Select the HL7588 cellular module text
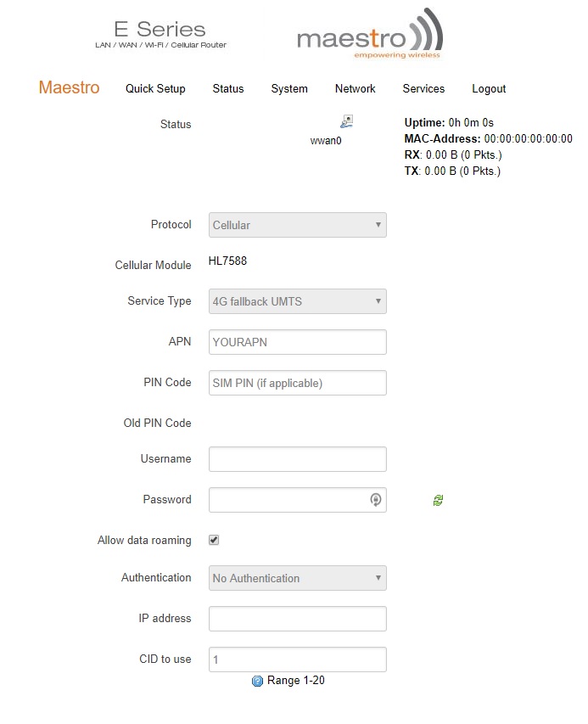The height and width of the screenshot is (724, 588). [x=227, y=261]
